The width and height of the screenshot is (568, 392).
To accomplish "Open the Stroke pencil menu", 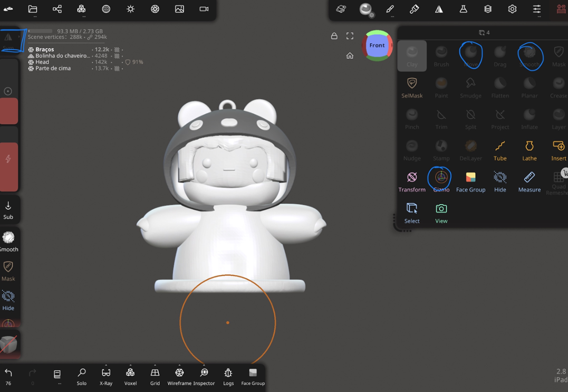I will point(390,9).
